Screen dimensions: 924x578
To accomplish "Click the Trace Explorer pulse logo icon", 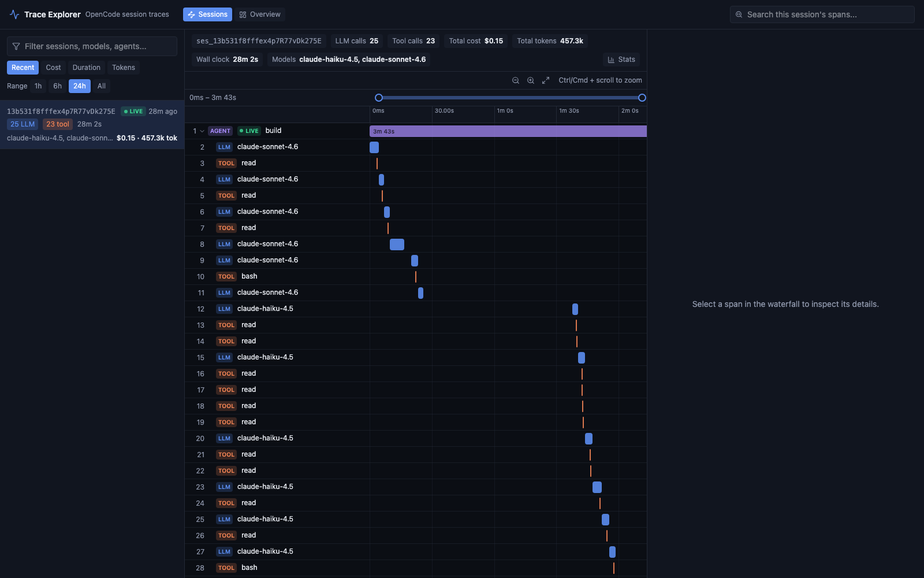I will coord(14,14).
